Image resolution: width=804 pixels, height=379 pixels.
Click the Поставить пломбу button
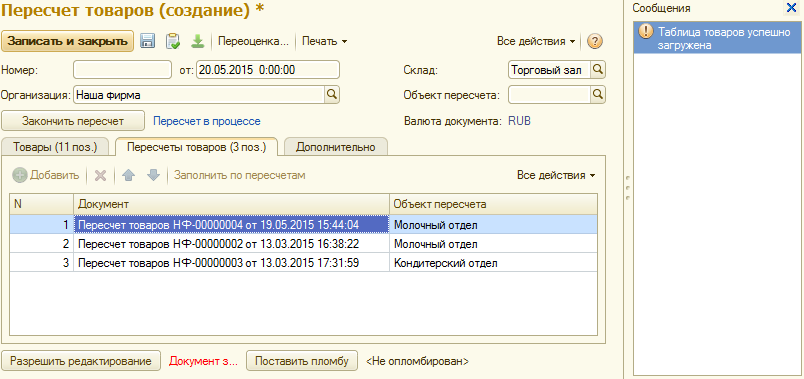coord(302,361)
